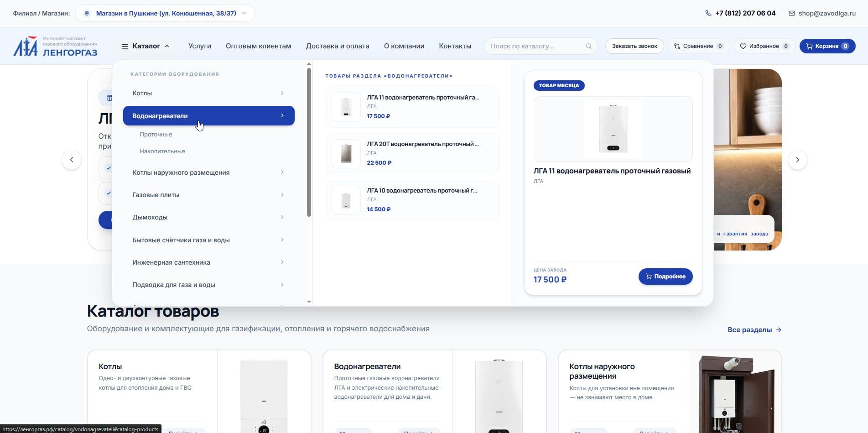Open the store branch dropdown

tap(165, 13)
